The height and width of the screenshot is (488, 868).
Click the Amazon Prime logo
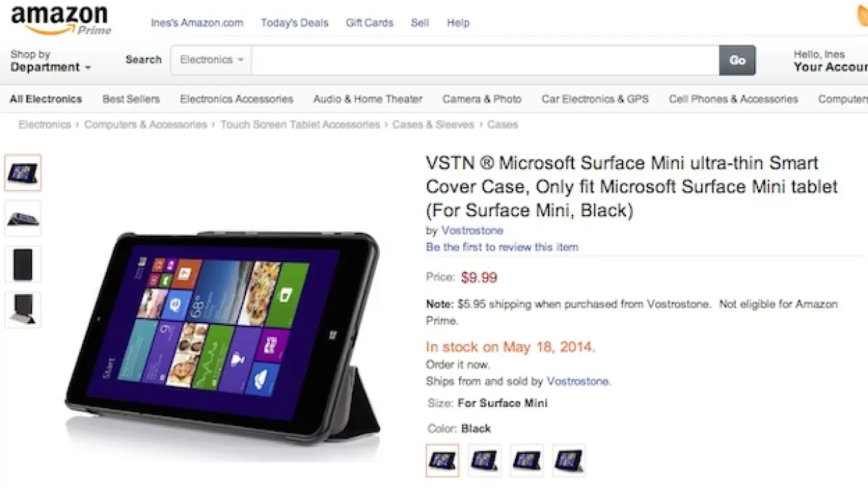[60, 20]
